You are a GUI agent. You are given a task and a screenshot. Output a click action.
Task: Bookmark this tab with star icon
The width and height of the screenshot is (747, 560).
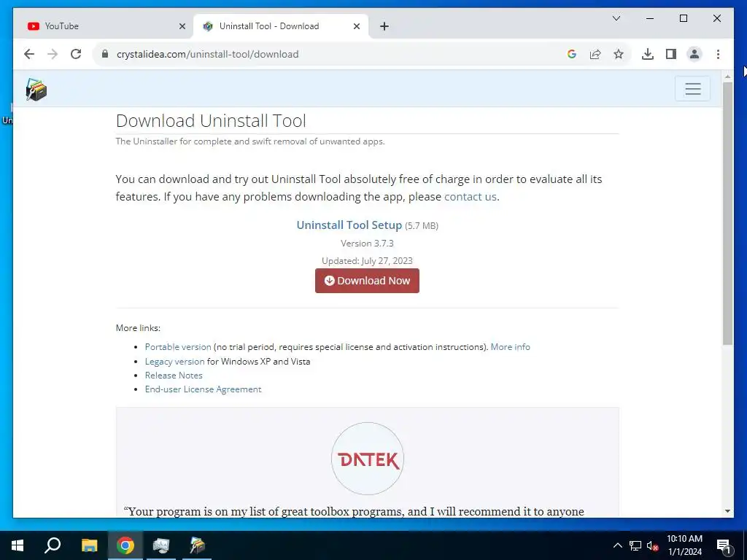click(x=619, y=54)
